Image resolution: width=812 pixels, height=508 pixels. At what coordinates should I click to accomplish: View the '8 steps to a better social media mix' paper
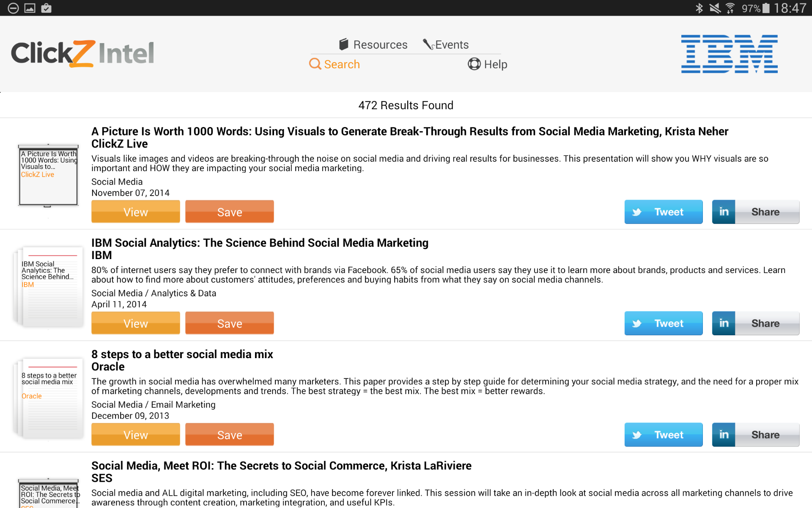coord(135,434)
